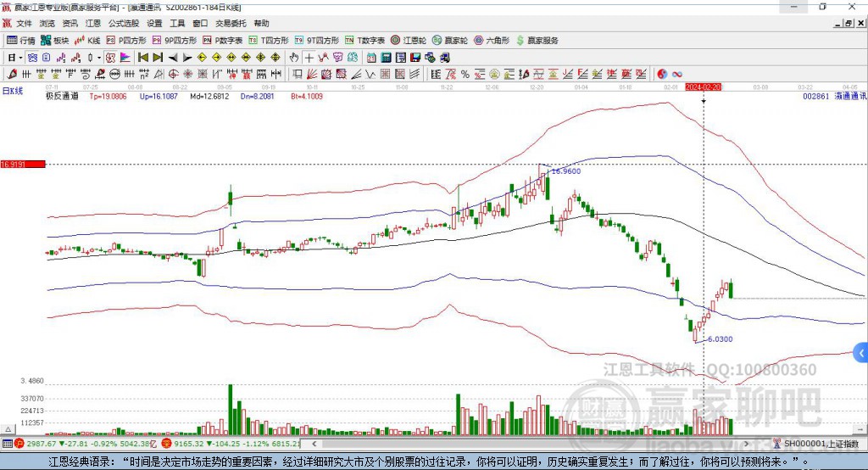Open 赢家服务 dollar-sign service button
The image size is (868, 470).
point(537,41)
